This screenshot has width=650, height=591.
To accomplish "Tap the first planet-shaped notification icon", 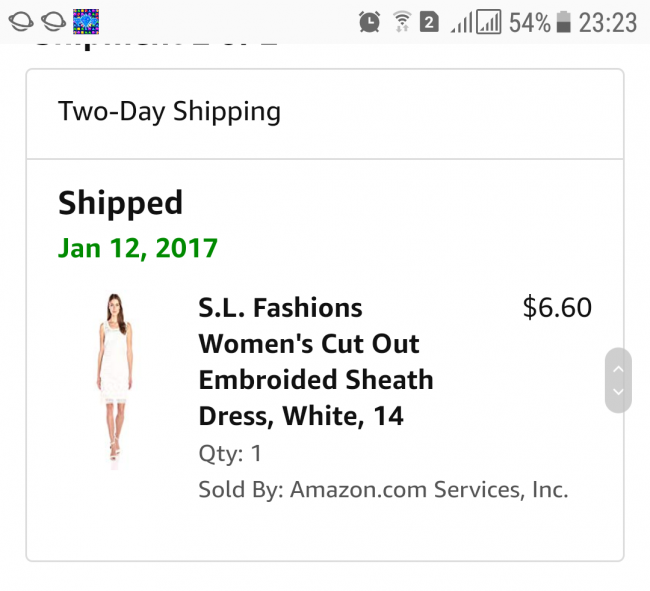I will (x=20, y=21).
